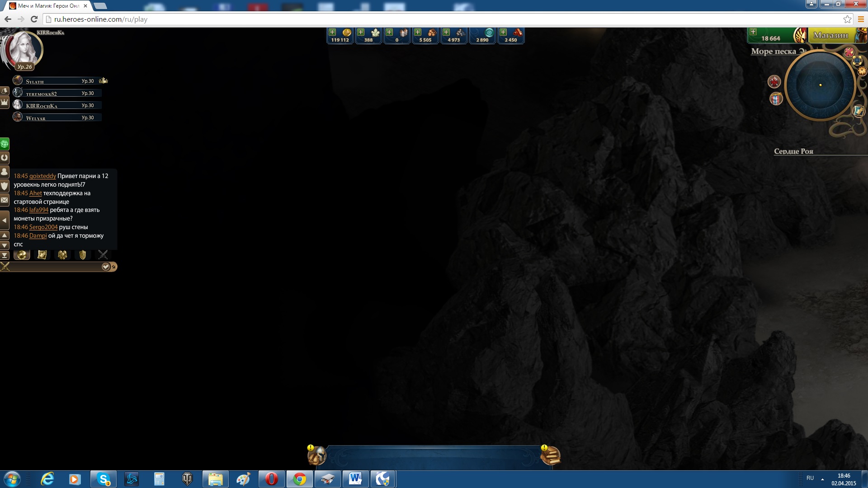This screenshot has height=488, width=868.
Task: Select group member Welyar
Action: tap(57, 117)
